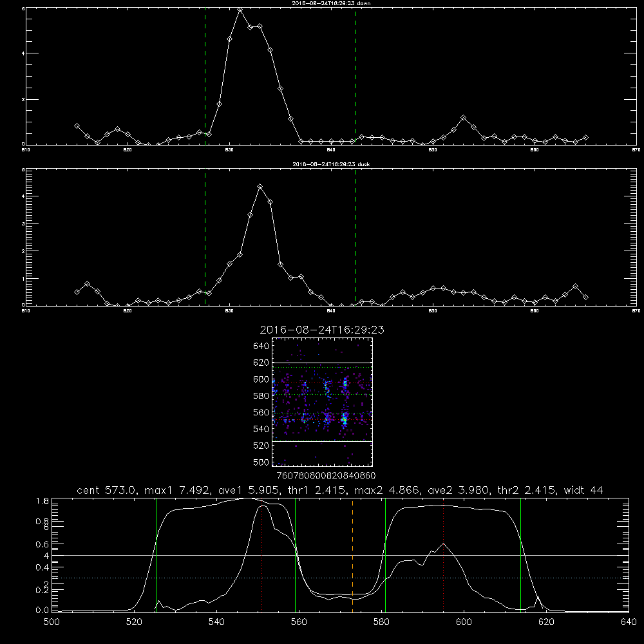Image resolution: width=644 pixels, height=644 pixels.
Task: Click the right green dashed line in the dusk plot
Action: pos(355,238)
